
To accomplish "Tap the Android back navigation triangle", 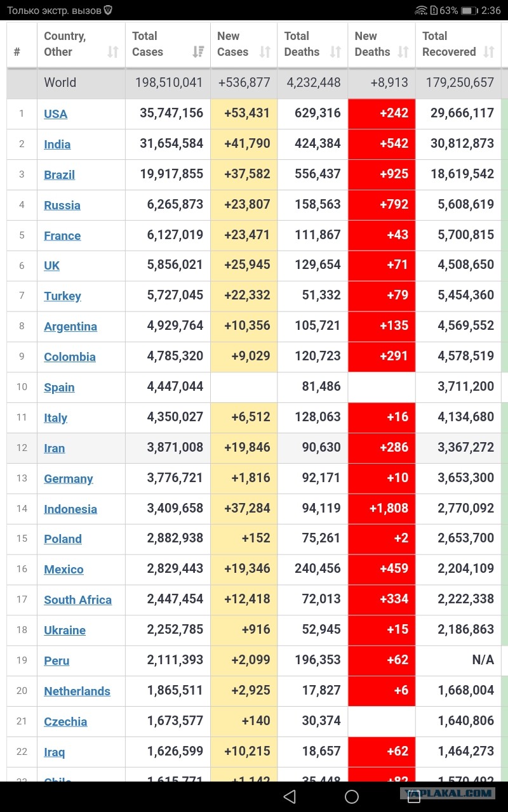I will (x=290, y=796).
